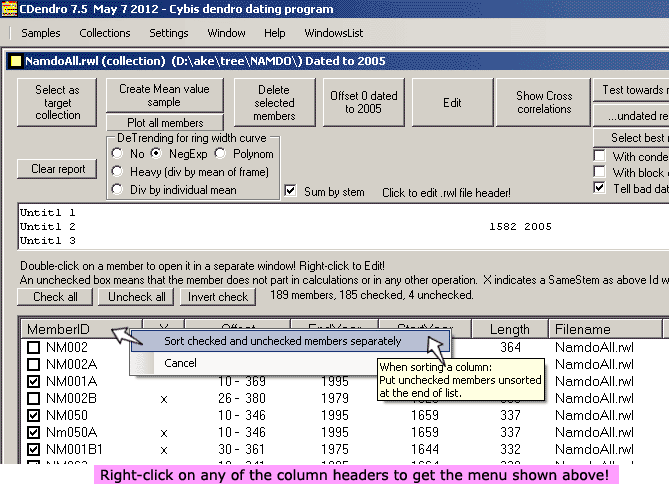Open the WindowsList menu
The height and width of the screenshot is (484, 669).
point(334,33)
